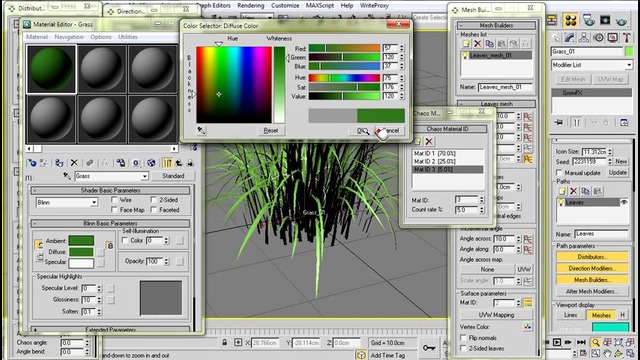Image resolution: width=640 pixels, height=360 pixels.
Task: Click Configure Modifier Sets icon
Action: 624,122
